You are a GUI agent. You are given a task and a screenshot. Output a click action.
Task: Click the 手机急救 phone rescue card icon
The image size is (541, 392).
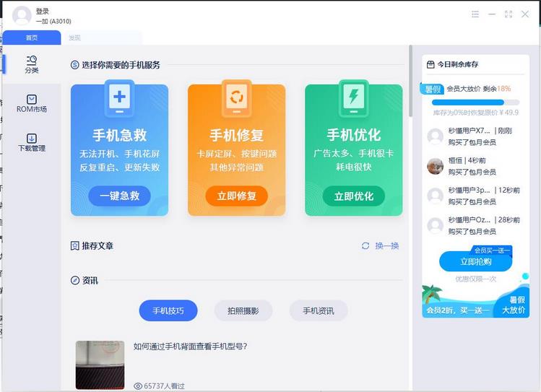pyautogui.click(x=119, y=97)
